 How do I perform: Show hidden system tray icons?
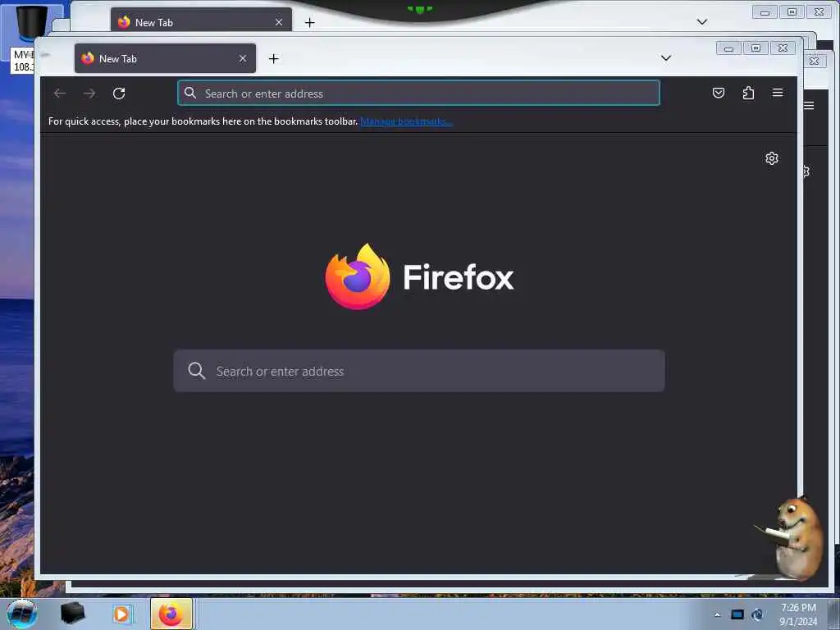(x=717, y=614)
